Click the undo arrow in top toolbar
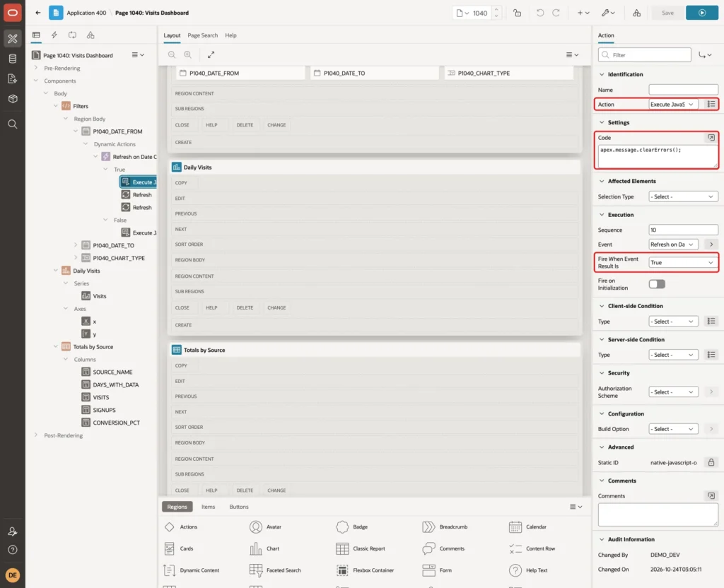The image size is (724, 588). (x=539, y=13)
